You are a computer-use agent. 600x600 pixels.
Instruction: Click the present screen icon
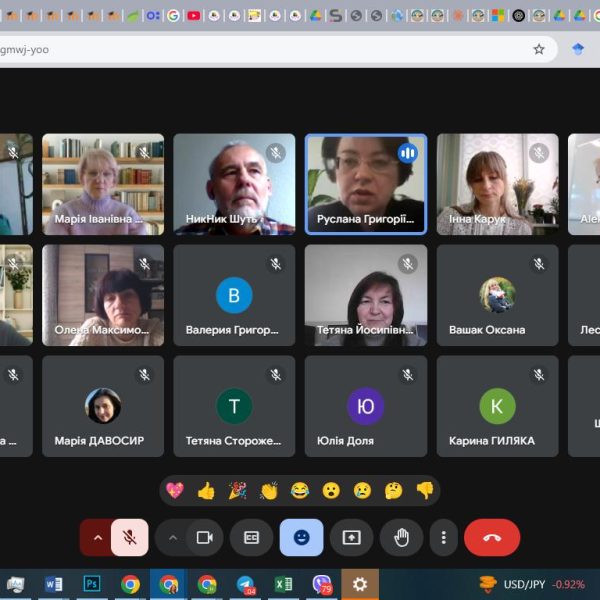coord(351,537)
